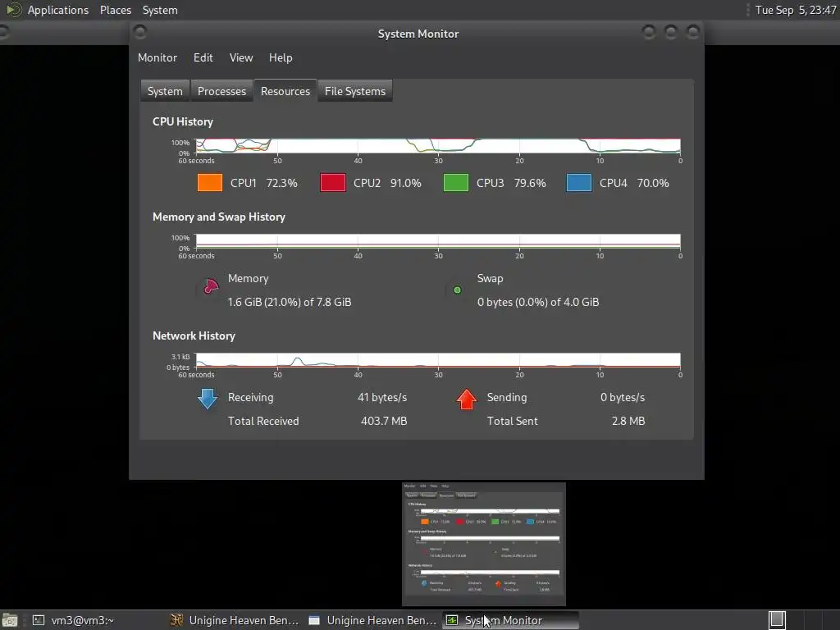Click the orange CPU1 color swatch
The width and height of the screenshot is (840, 630).
(210, 183)
